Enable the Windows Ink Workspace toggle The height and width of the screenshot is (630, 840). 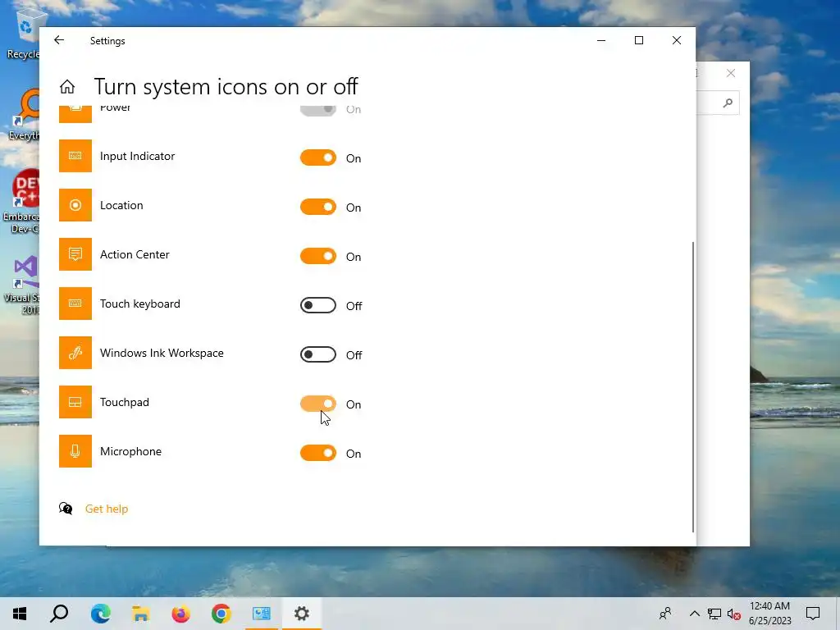click(x=318, y=354)
